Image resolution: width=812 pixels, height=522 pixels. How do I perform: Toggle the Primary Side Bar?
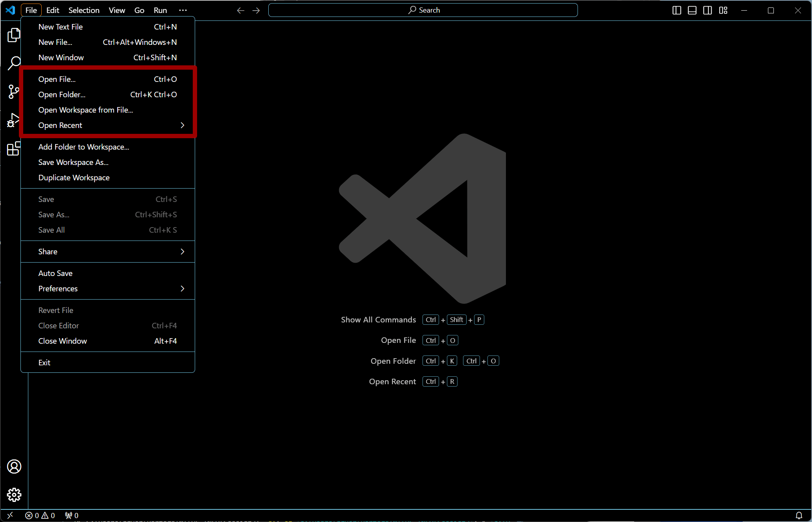click(x=677, y=10)
